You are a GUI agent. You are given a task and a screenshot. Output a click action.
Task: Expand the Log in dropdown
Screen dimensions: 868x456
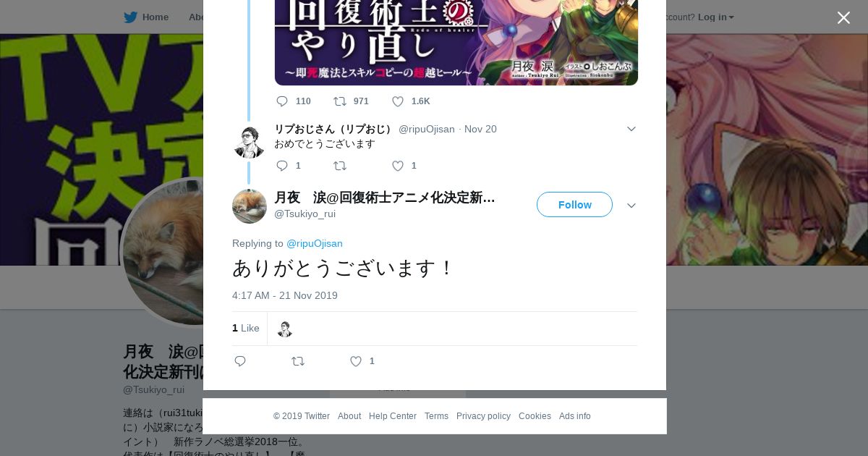(x=715, y=17)
